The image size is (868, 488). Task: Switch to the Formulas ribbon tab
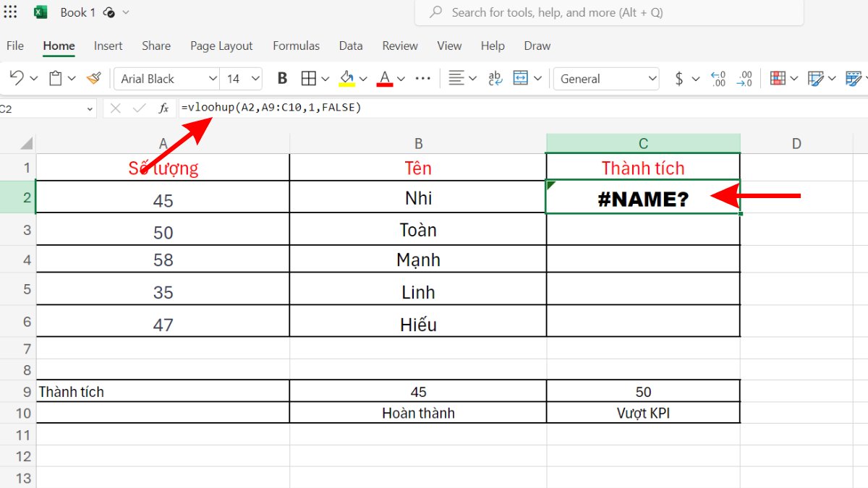(296, 46)
